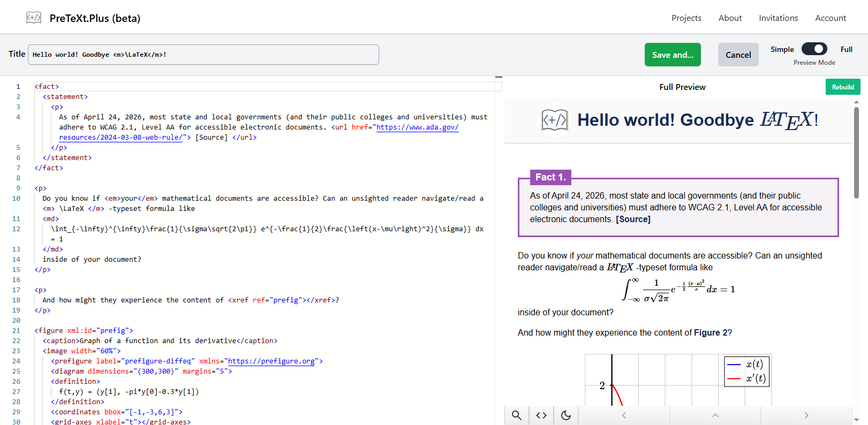Image resolution: width=868 pixels, height=425 pixels.
Task: Click the coordinates bbox line 29
Action: tap(117, 412)
